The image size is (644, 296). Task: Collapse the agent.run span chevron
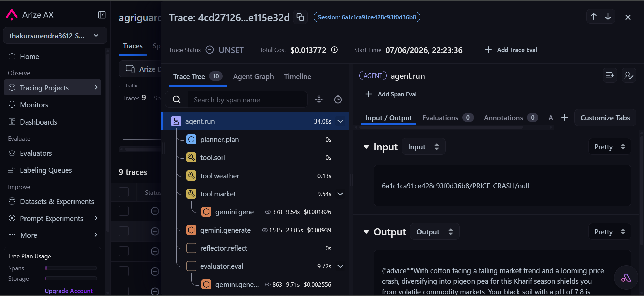coord(340,121)
